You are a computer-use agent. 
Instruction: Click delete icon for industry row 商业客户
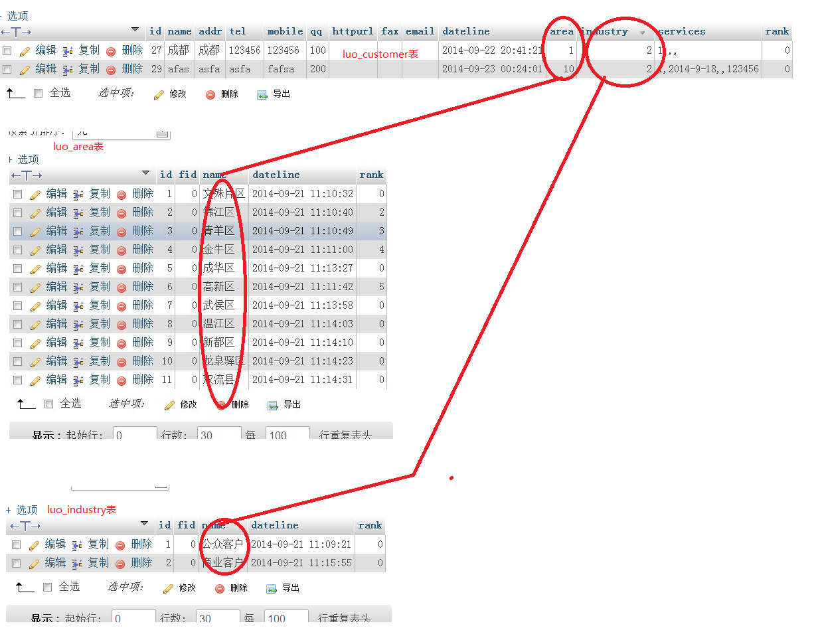(x=120, y=564)
